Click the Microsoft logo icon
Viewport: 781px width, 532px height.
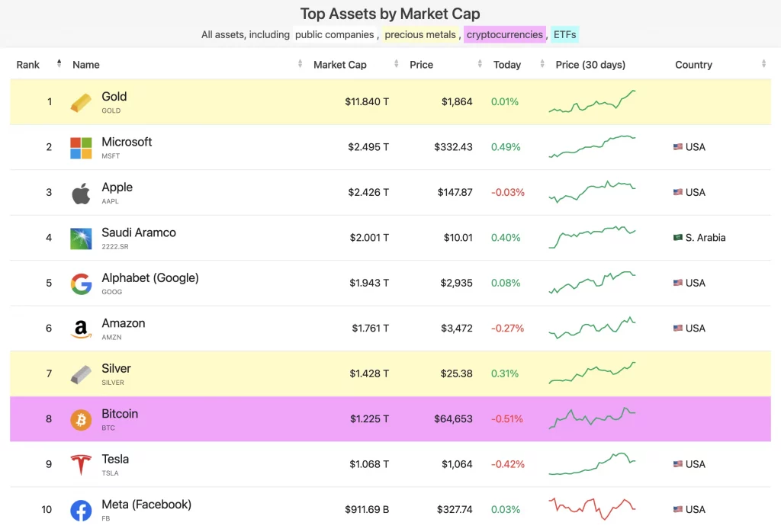click(81, 148)
